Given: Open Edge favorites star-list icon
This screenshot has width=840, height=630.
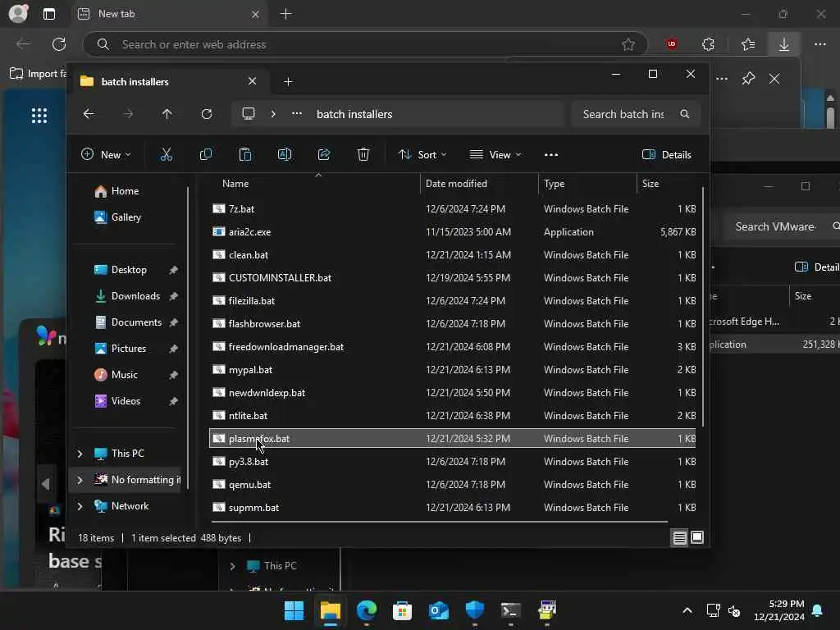Looking at the screenshot, I should (748, 44).
